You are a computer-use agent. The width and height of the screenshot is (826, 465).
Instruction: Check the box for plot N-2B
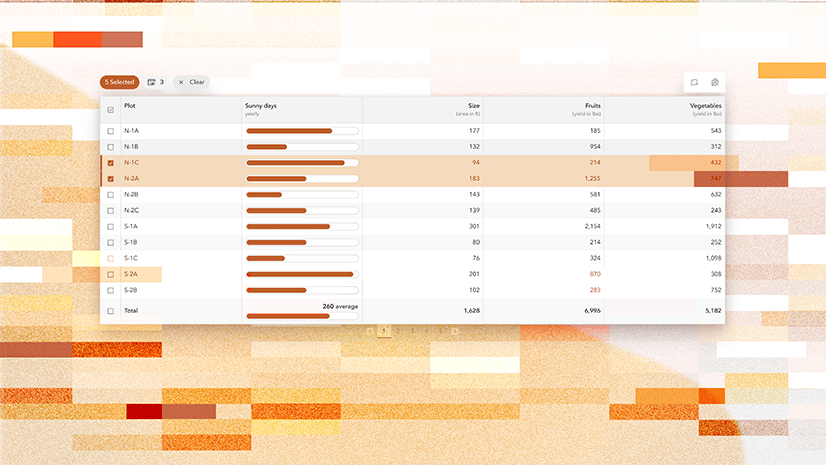pos(111,194)
